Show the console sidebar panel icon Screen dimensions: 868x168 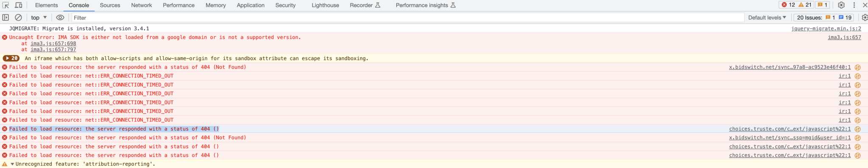[x=6, y=17]
